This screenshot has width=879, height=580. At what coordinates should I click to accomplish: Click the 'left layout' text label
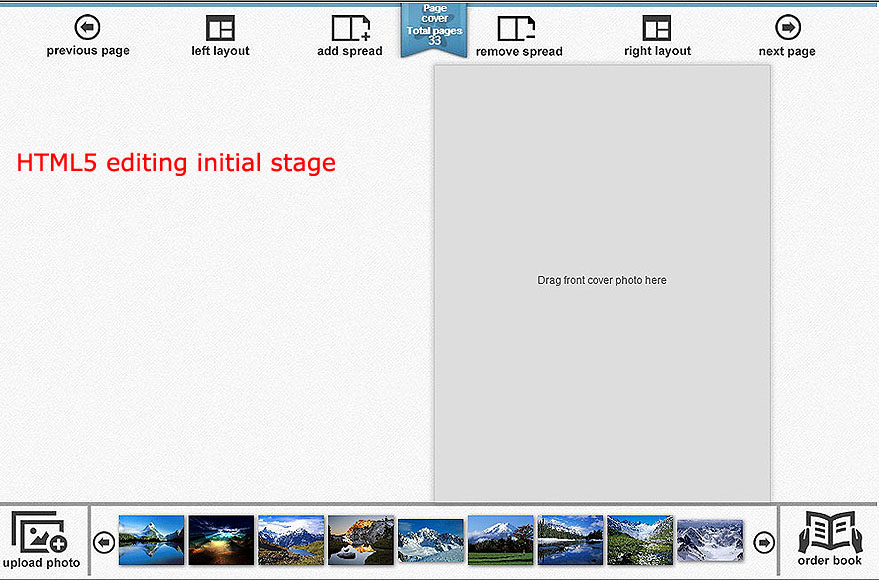[x=220, y=50]
